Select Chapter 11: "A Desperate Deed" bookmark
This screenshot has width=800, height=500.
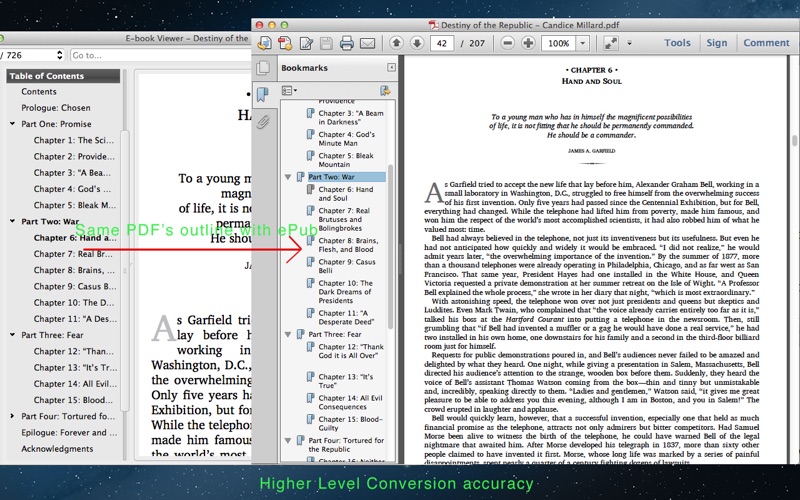pyautogui.click(x=346, y=317)
